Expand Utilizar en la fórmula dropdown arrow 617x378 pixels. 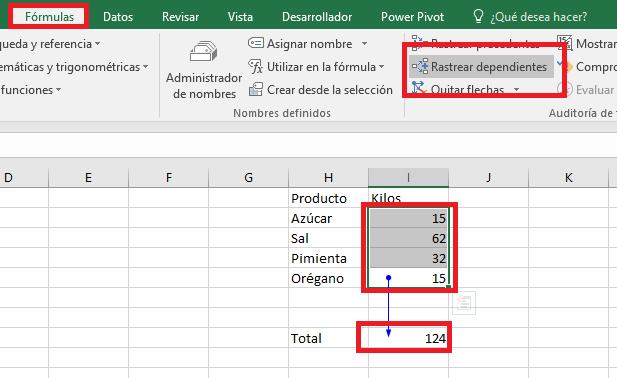click(381, 67)
